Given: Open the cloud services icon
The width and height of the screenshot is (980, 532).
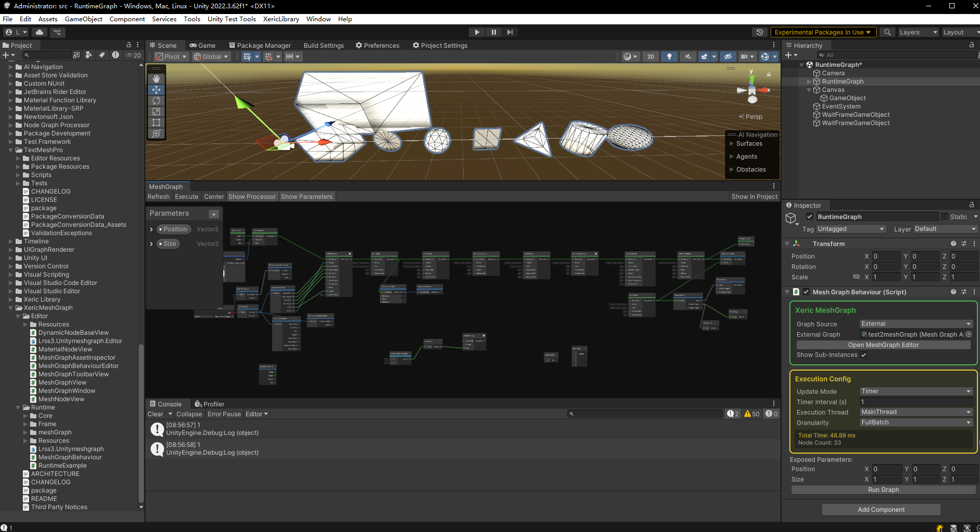Looking at the screenshot, I should point(39,32).
